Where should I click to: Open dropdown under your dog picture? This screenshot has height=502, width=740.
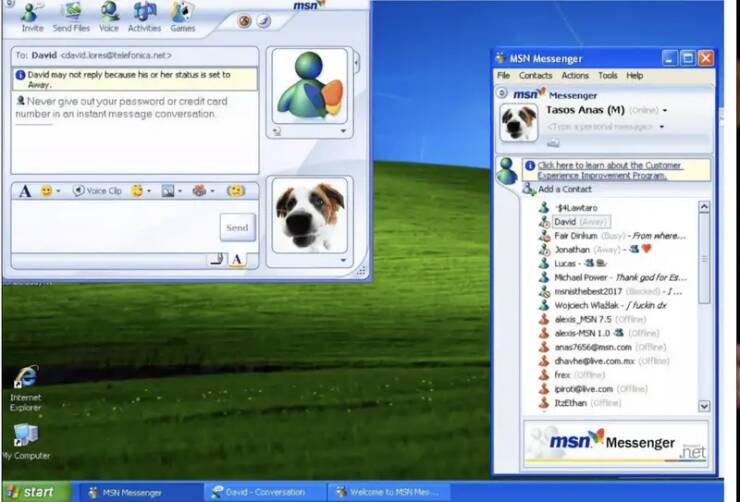[344, 260]
